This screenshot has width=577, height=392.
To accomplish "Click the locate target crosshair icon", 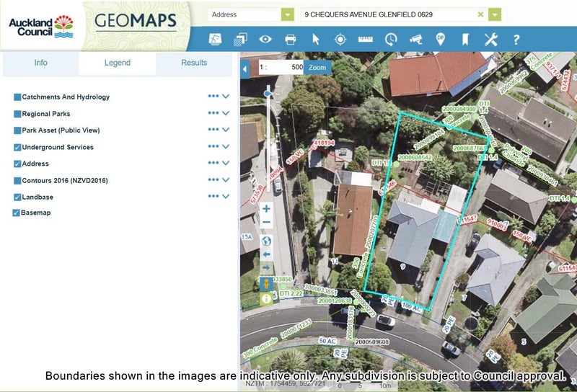I will [x=340, y=39].
